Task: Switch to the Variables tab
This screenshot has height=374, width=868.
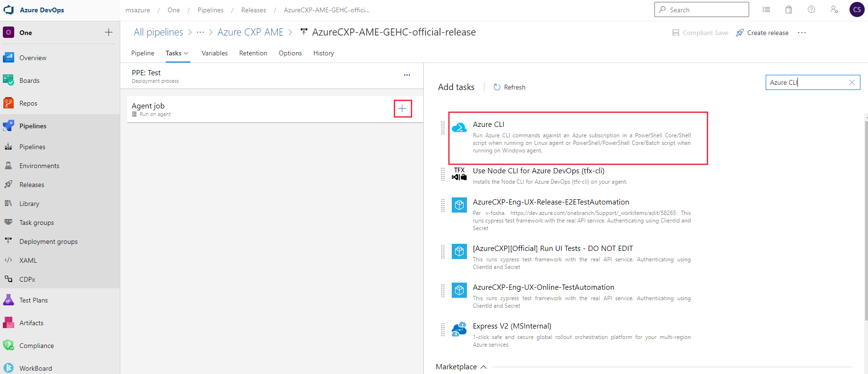Action: [215, 53]
